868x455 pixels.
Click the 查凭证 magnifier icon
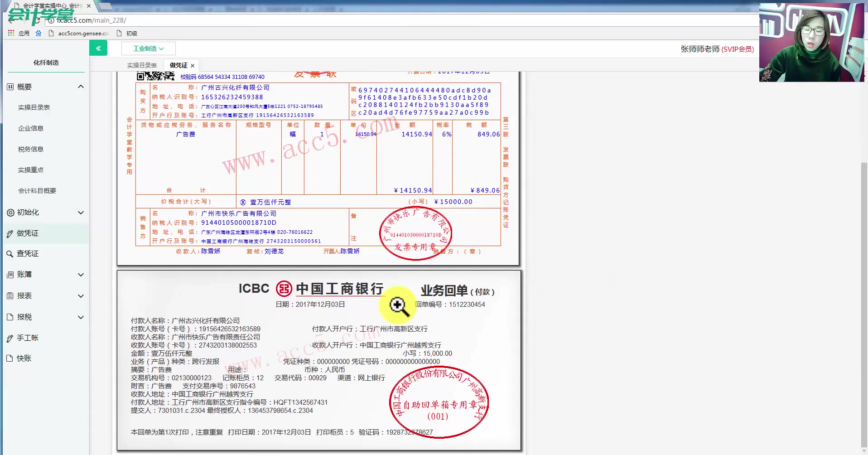10,254
